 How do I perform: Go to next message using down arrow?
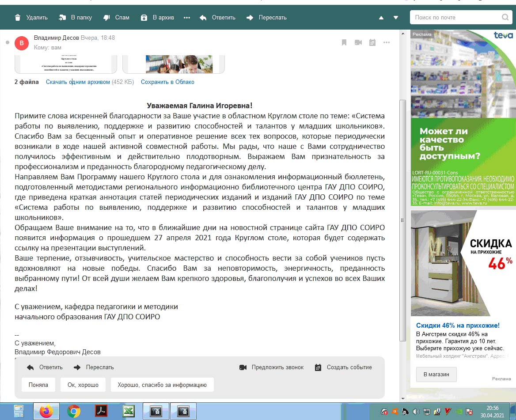(396, 18)
